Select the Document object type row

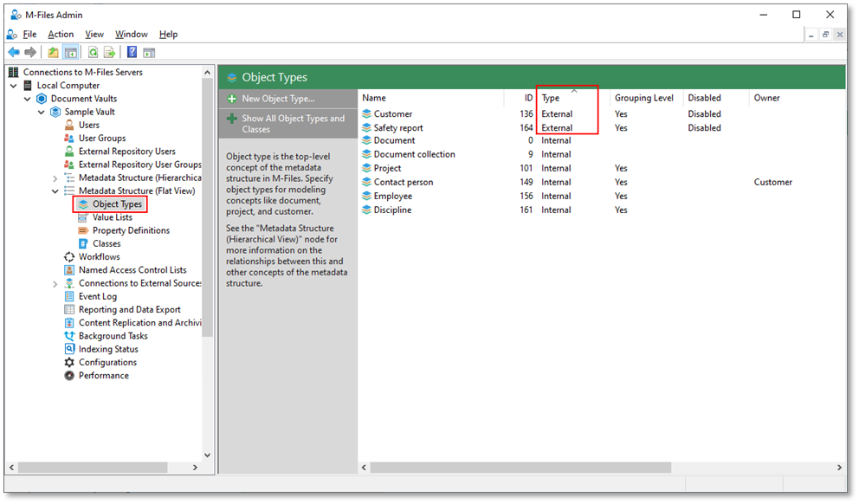tap(395, 141)
